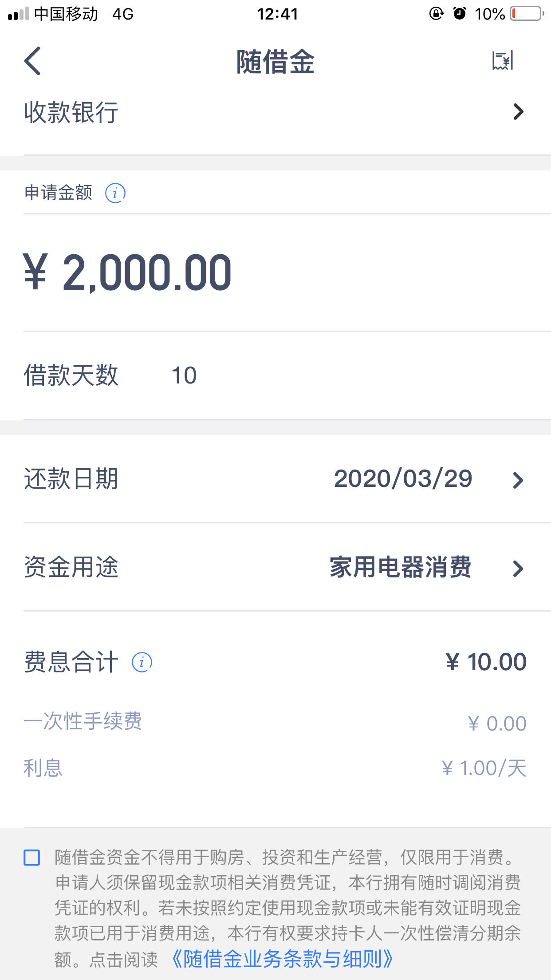Check the 随借金 terms agreement checkbox
The image size is (551, 980).
click(32, 857)
